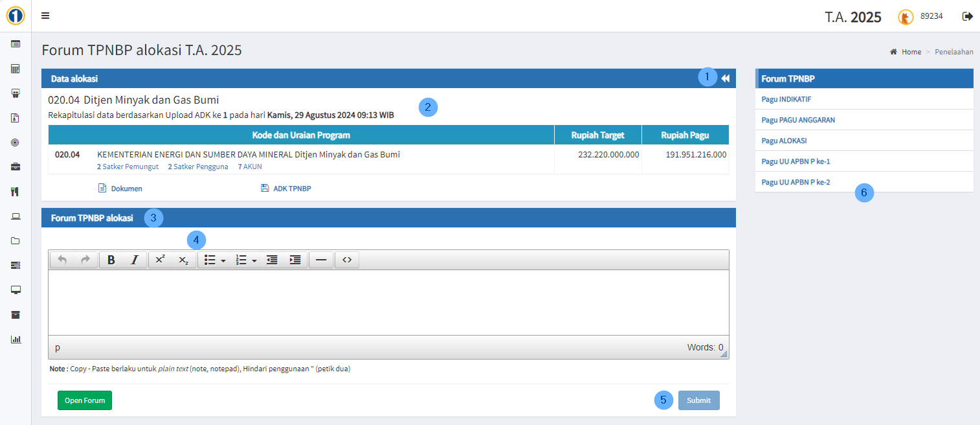Decrease indent in the editor toolbar
980x425 pixels.
pyautogui.click(x=272, y=260)
